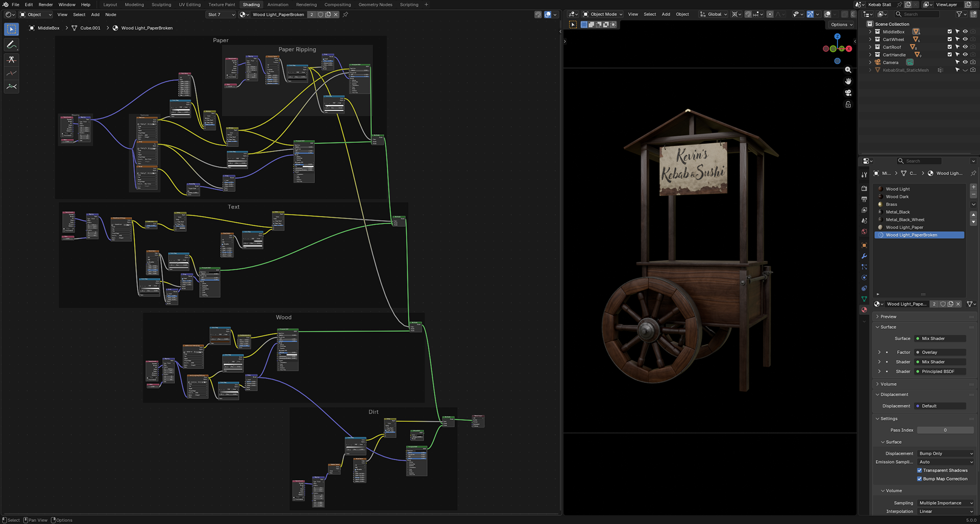This screenshot has height=524, width=980.
Task: Uncheck the CartWheel collection checkbox
Action: [x=949, y=39]
